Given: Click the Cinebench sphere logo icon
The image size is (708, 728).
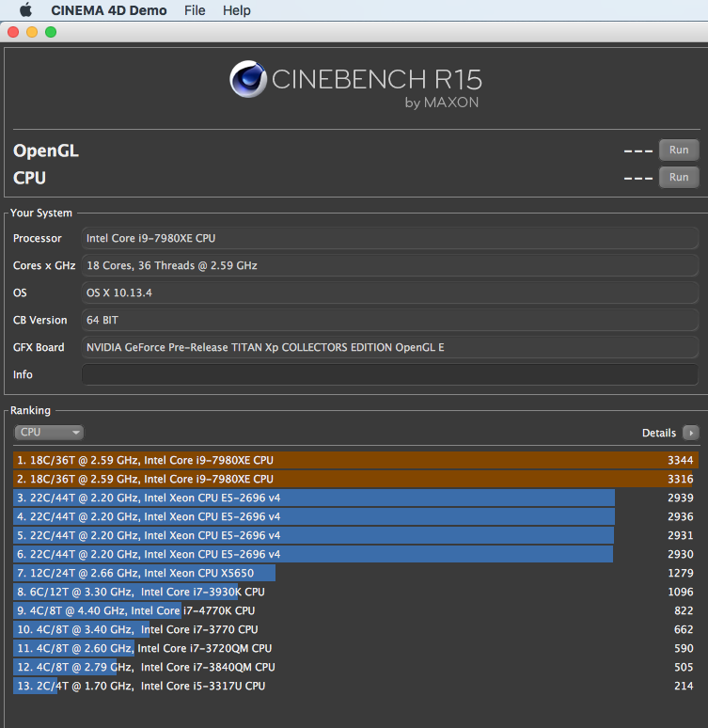Looking at the screenshot, I should tap(248, 79).
